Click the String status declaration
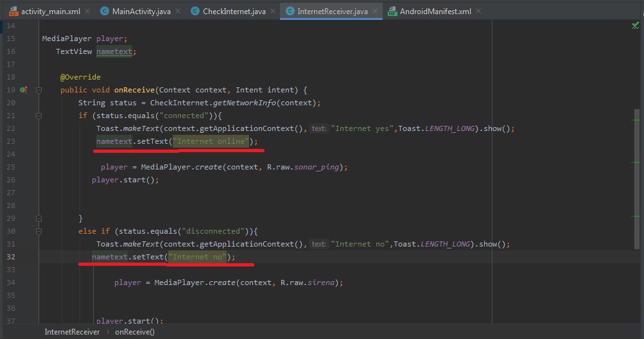 point(107,103)
